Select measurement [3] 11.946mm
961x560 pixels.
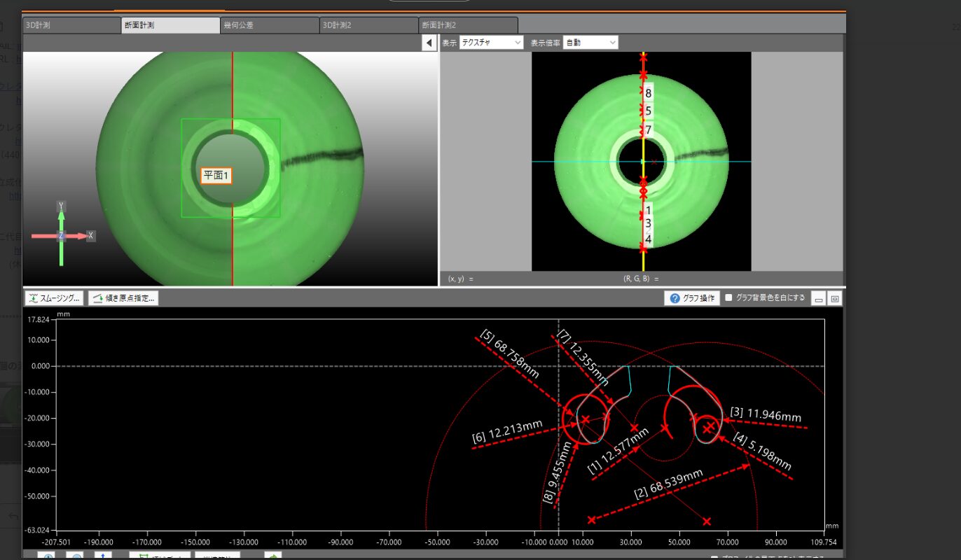766,414
